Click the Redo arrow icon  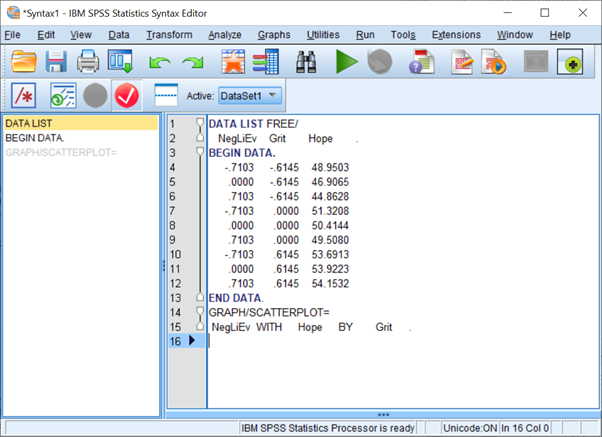coord(192,63)
